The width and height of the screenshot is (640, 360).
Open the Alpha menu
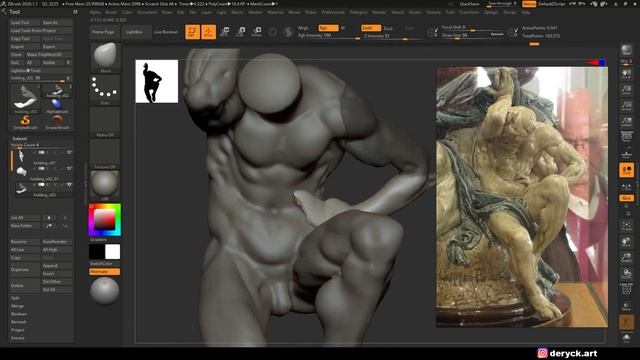(x=95, y=12)
